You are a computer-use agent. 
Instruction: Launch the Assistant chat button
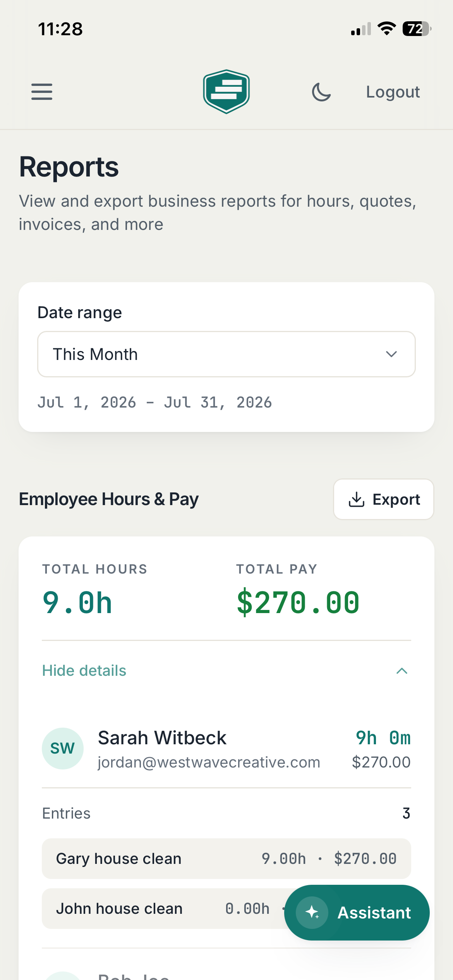pyautogui.click(x=357, y=913)
